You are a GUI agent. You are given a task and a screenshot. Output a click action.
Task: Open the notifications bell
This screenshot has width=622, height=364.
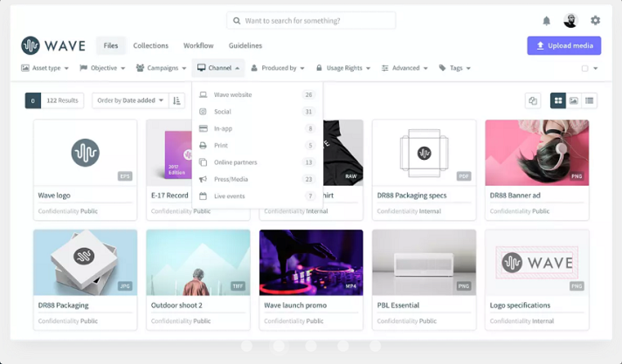(x=547, y=21)
